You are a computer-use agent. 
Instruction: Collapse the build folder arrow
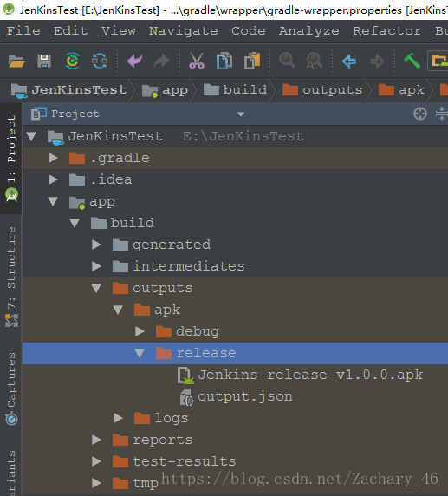coord(75,223)
